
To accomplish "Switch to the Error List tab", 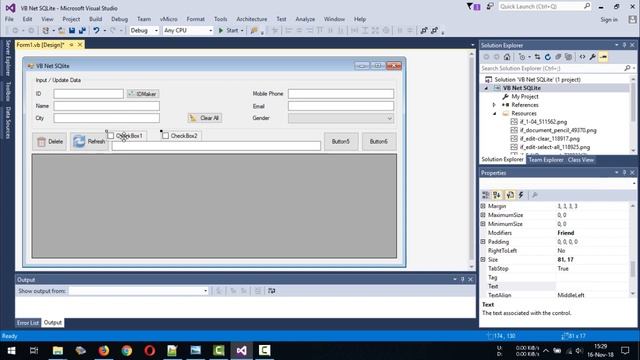I will click(28, 322).
